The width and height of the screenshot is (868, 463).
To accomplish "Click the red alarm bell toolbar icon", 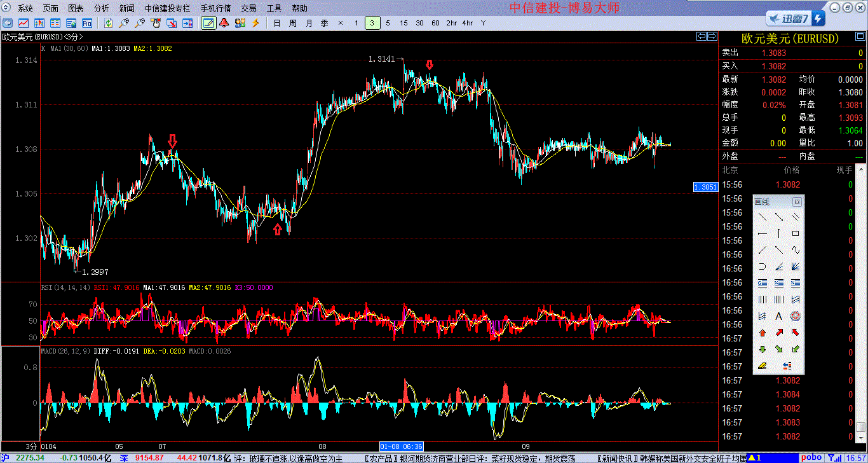I will [x=224, y=23].
